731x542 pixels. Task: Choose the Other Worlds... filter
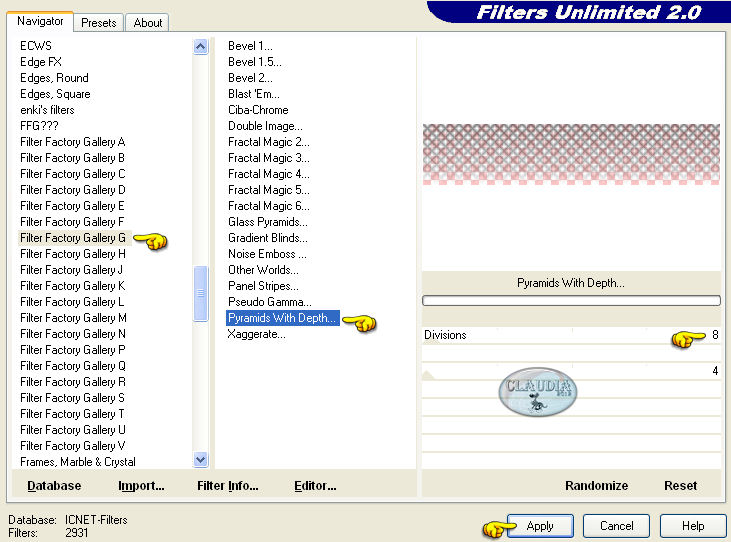click(x=263, y=270)
